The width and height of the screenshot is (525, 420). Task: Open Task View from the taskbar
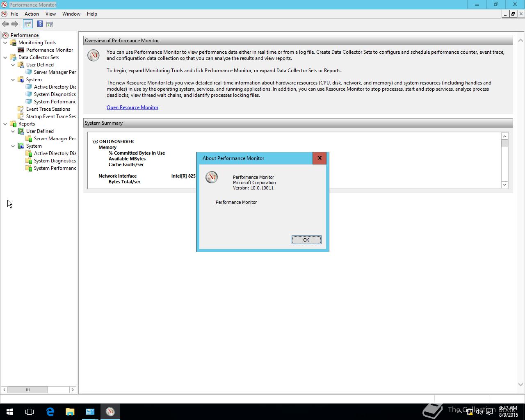click(30, 412)
